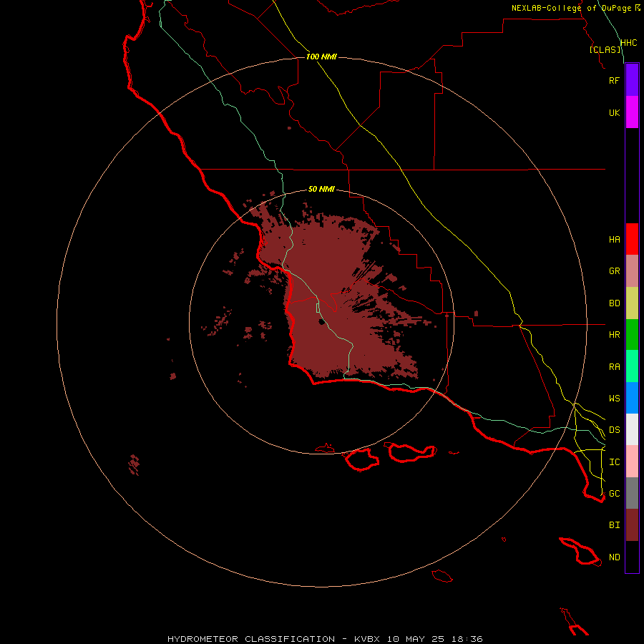Viewport: 644px width, 644px height.
Task: Click the HR green color swatch
Action: (632, 335)
